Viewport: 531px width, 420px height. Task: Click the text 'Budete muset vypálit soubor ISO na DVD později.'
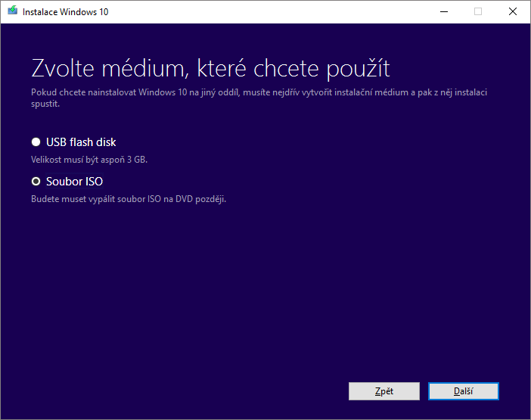pyautogui.click(x=129, y=199)
